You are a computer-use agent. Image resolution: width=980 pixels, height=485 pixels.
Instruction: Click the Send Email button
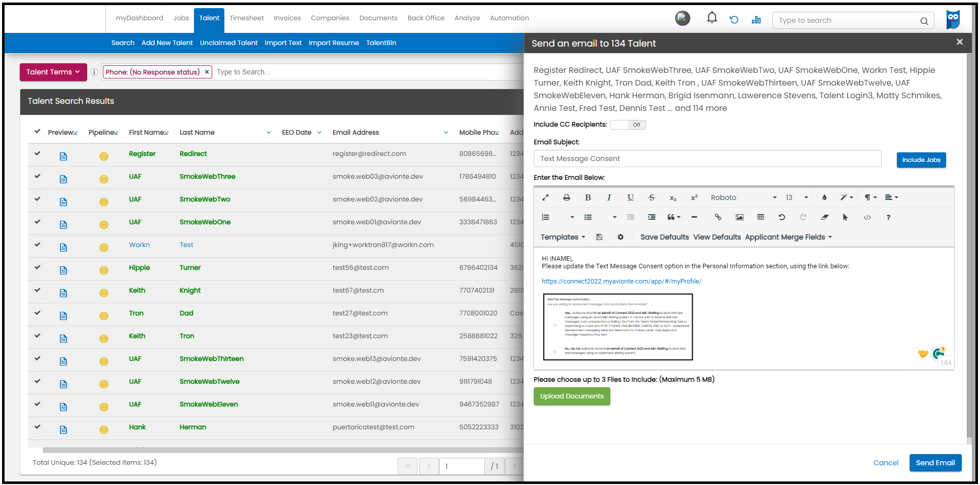point(935,462)
